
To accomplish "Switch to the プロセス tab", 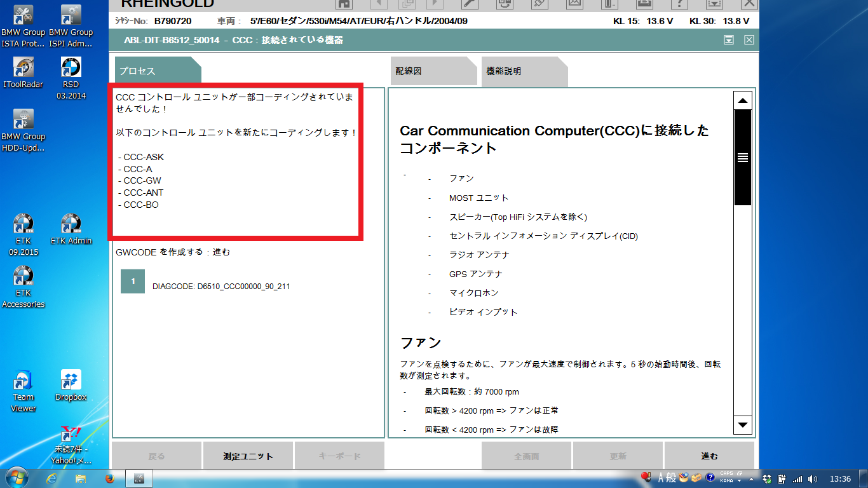I will (158, 71).
